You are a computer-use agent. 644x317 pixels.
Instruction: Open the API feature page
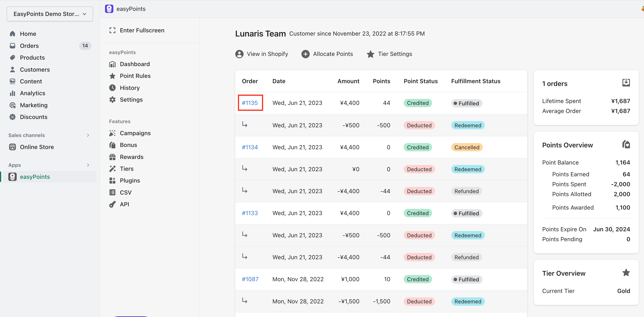click(124, 204)
